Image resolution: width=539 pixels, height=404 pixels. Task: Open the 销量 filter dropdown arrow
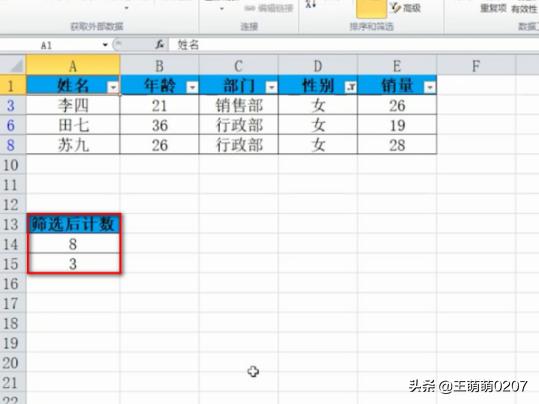point(430,88)
